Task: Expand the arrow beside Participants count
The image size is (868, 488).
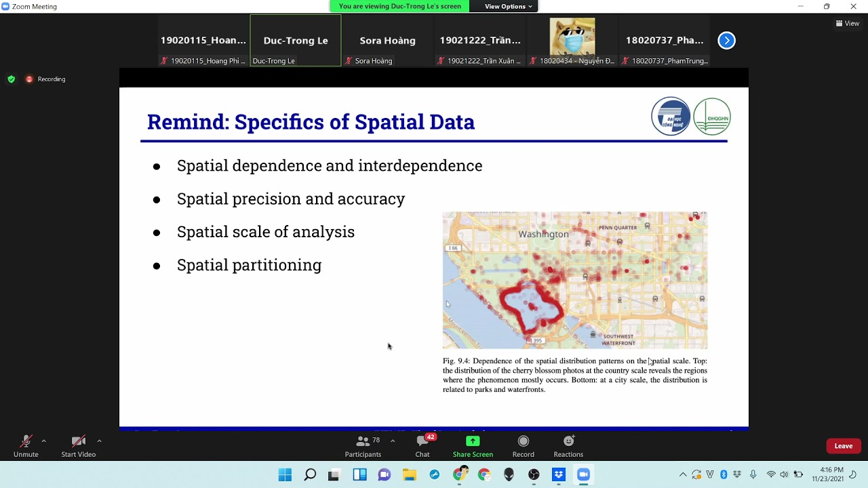Action: tap(392, 441)
